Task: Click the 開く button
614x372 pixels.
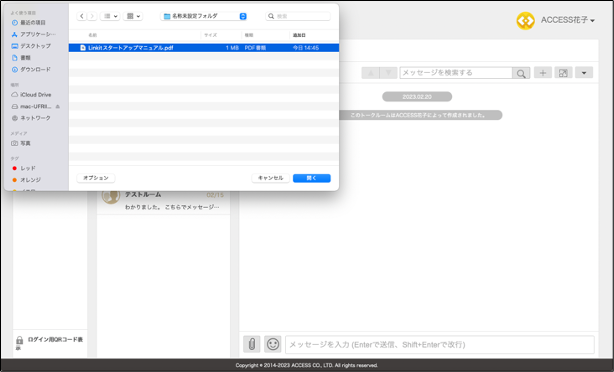Action: tap(312, 178)
